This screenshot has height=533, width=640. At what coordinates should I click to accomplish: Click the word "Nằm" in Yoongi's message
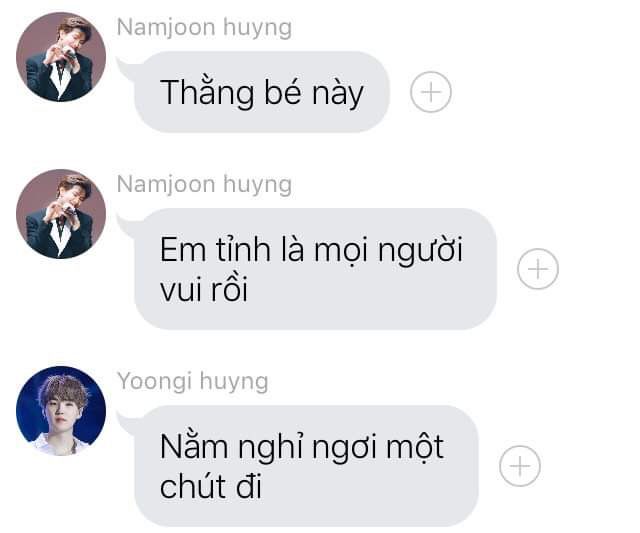[194, 444]
